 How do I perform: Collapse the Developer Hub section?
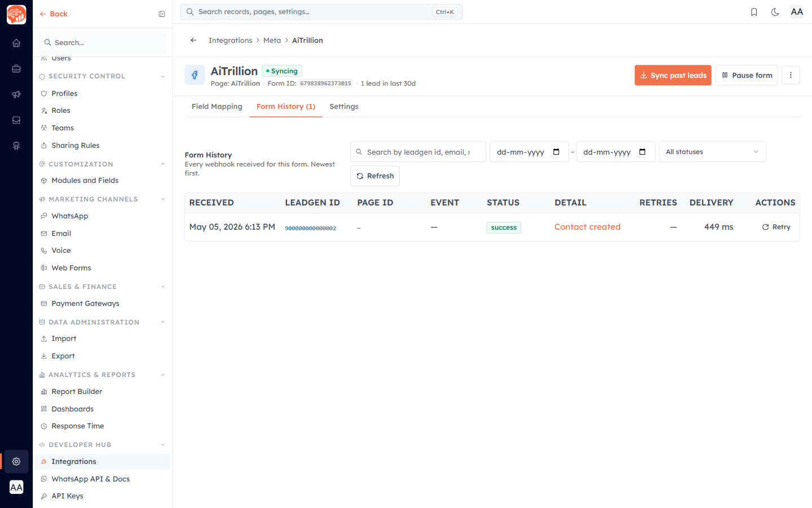(163, 445)
